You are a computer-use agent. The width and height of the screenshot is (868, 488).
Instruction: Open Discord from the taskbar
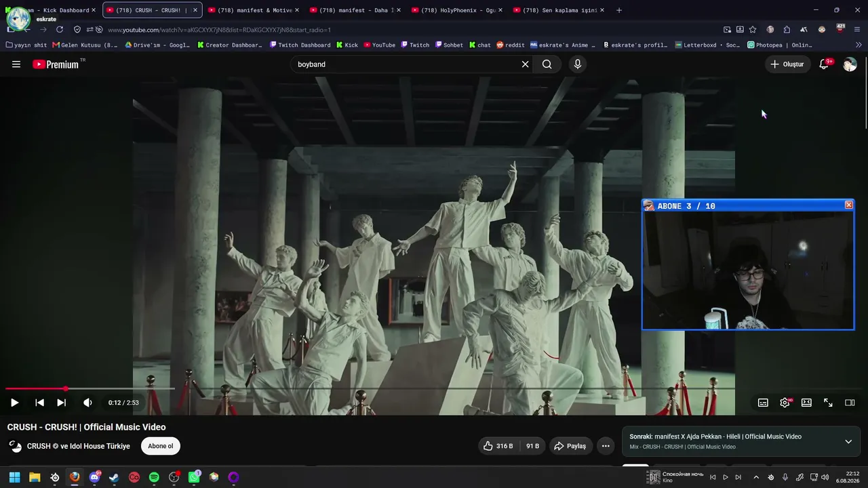coord(94,477)
